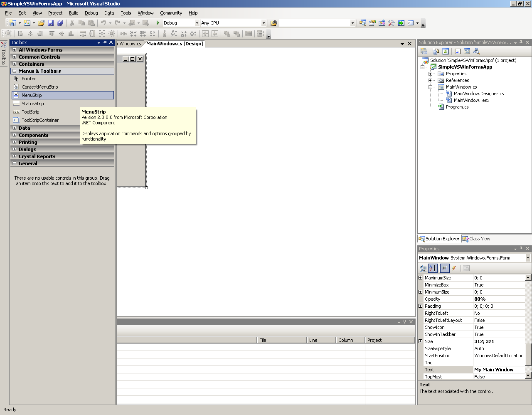Open Toolbox via hammer and wrench icon
532x415 pixels.
(x=392, y=23)
